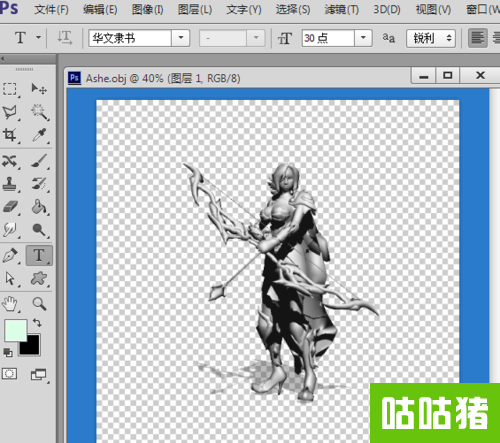Select the Zoom magnifier tool
500x443 pixels.
39,304
